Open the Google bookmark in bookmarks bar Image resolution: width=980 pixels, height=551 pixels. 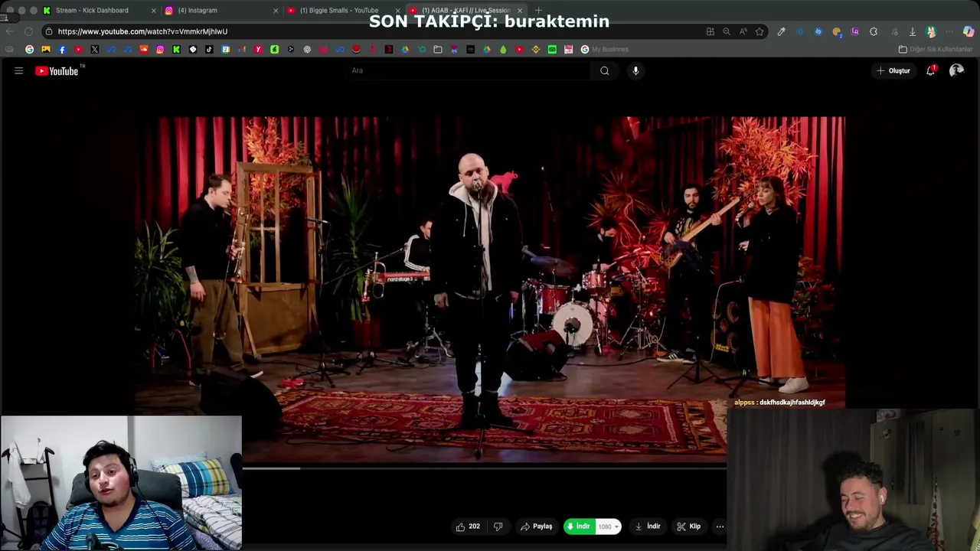[x=29, y=49]
